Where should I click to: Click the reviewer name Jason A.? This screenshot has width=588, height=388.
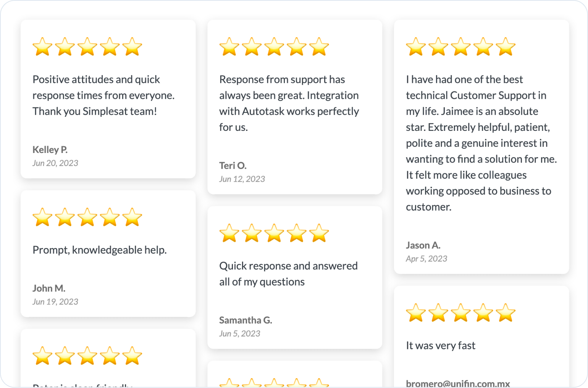pos(423,245)
